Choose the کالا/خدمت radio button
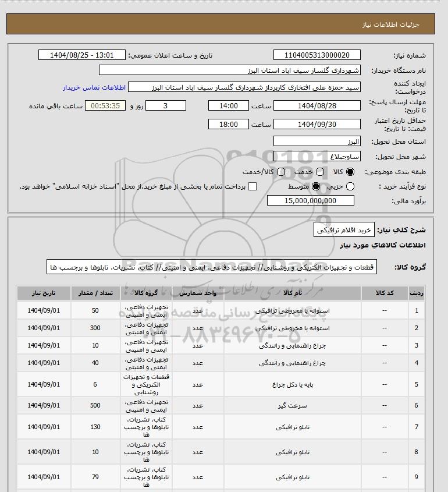Image resolution: width=448 pixels, height=492 pixels. coord(282,172)
